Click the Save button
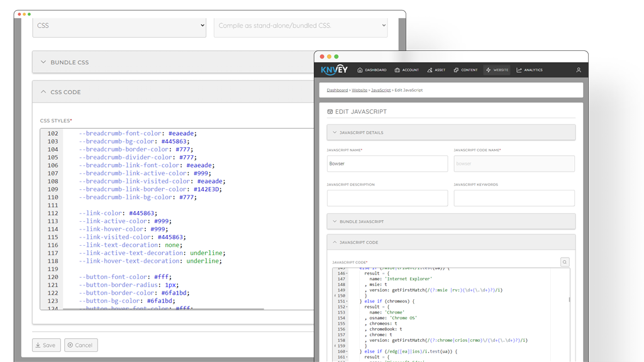 [x=46, y=345]
